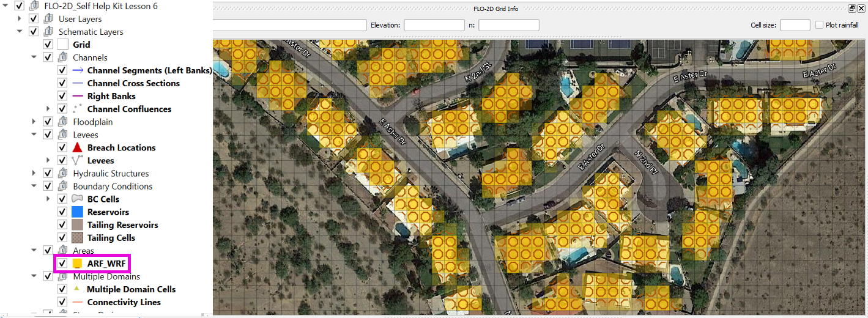
Task: Click the Cell size field
Action: click(795, 25)
